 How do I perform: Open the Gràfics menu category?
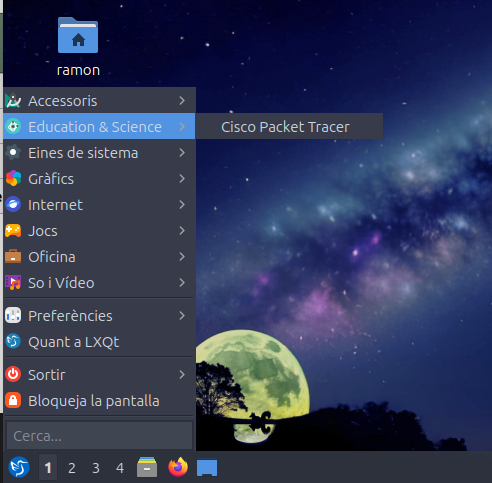coord(99,179)
